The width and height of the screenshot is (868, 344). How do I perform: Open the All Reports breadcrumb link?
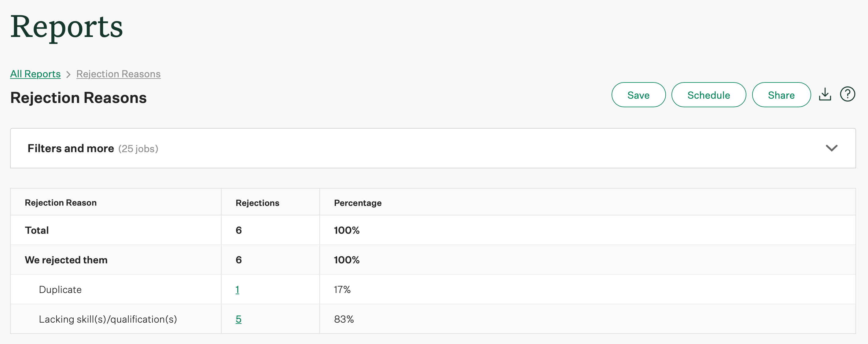pyautogui.click(x=35, y=73)
